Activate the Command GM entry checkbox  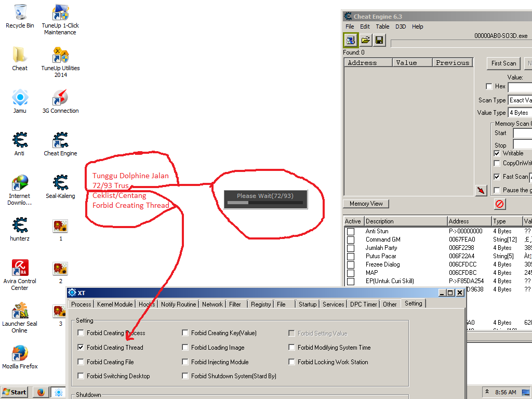tap(351, 240)
